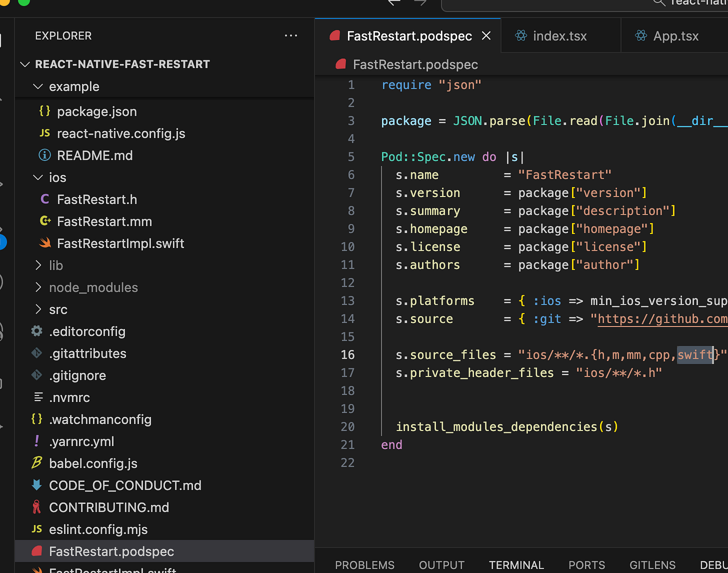Select FastRestart.podspec in Explorer
Viewport: 728px width, 573px height.
[x=164, y=551]
